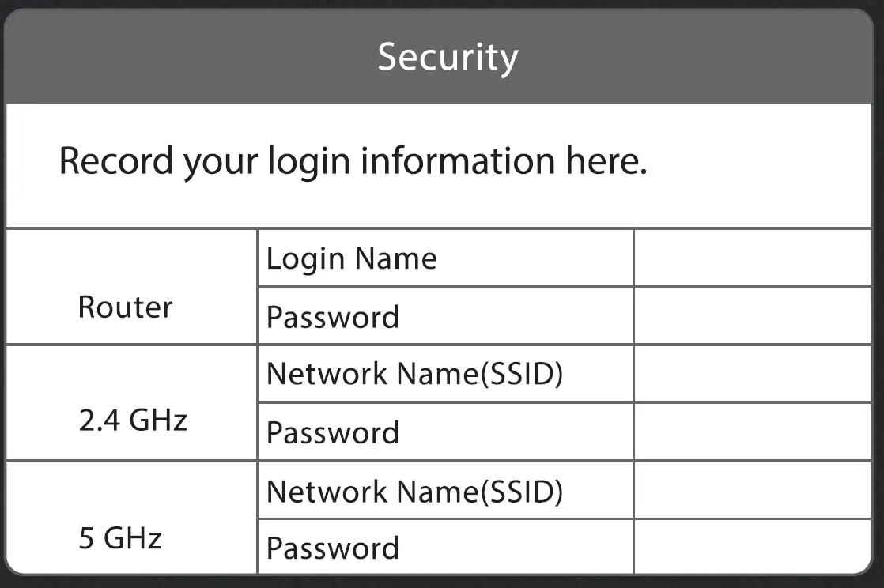Focus the blank 2.4 GHz Password field
Screen dimensions: 884x588
752,432
